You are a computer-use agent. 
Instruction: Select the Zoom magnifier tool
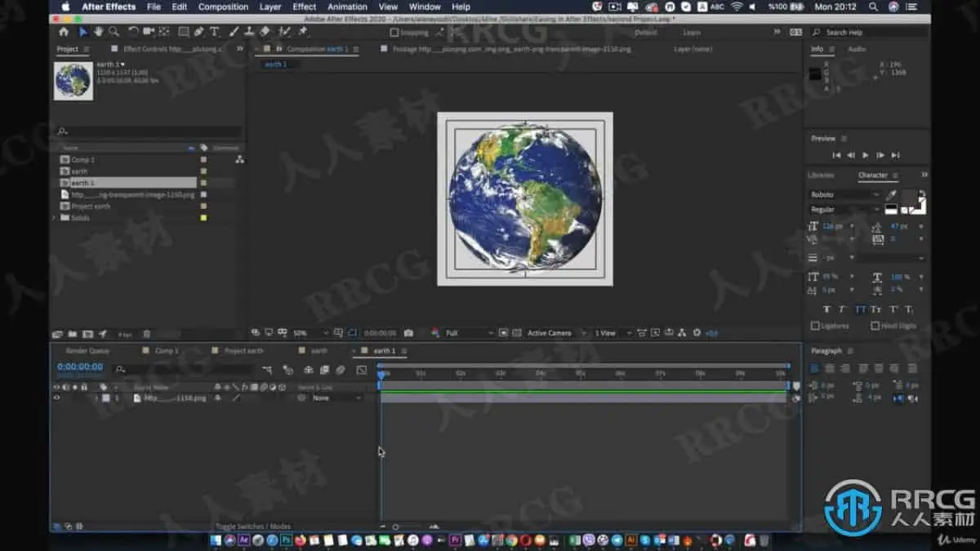pos(114,32)
